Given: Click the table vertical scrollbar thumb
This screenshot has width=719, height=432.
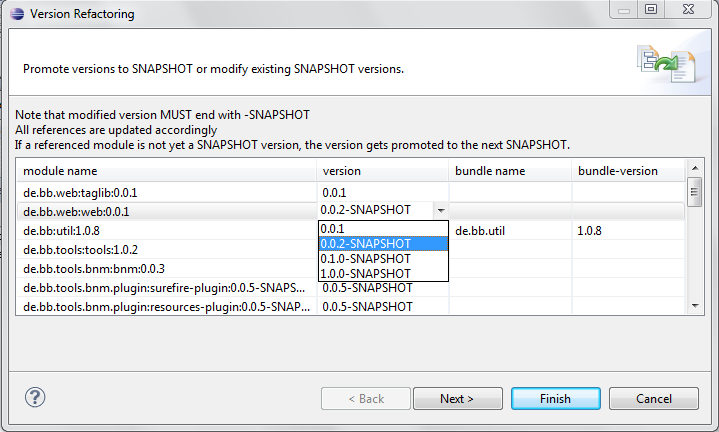Looking at the screenshot, I should 695,192.
